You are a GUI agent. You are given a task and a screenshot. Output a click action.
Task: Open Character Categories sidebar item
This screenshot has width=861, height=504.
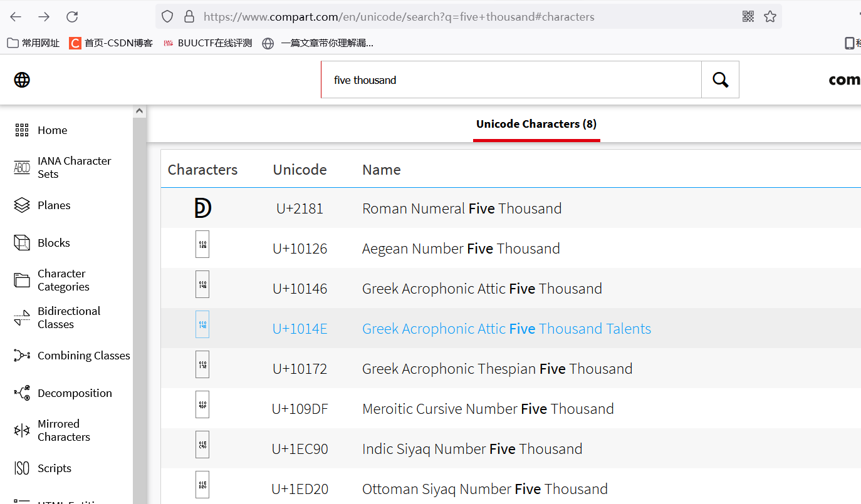click(63, 280)
